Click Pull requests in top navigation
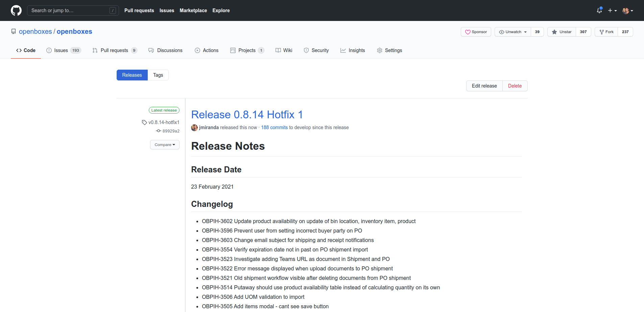 point(139,10)
